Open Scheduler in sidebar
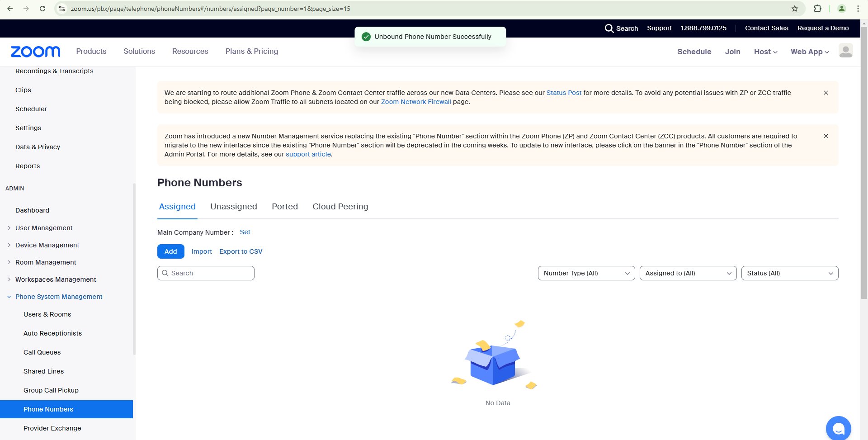The height and width of the screenshot is (440, 868). (x=31, y=109)
